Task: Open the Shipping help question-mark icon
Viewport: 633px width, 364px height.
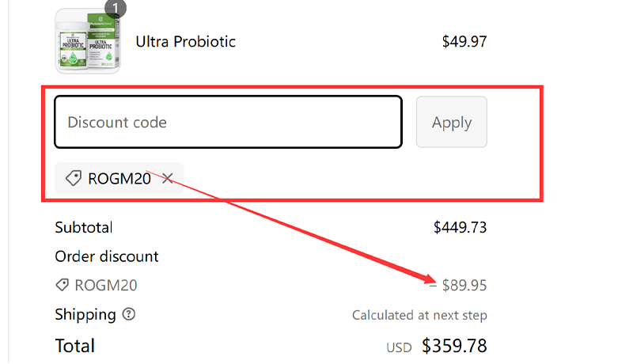Action: tap(129, 314)
